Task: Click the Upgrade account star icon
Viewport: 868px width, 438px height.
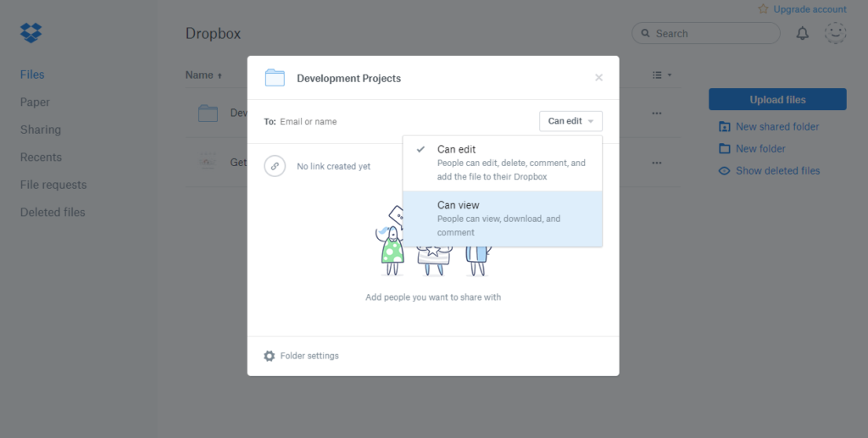Action: pos(763,8)
